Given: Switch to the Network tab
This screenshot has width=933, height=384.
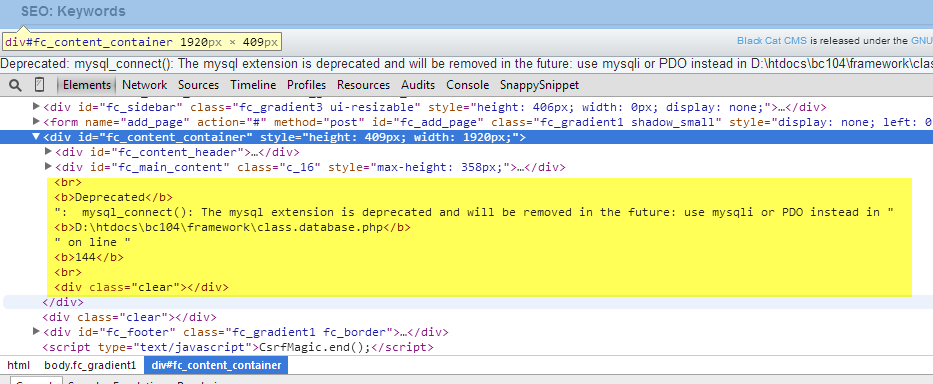Looking at the screenshot, I should coord(145,85).
